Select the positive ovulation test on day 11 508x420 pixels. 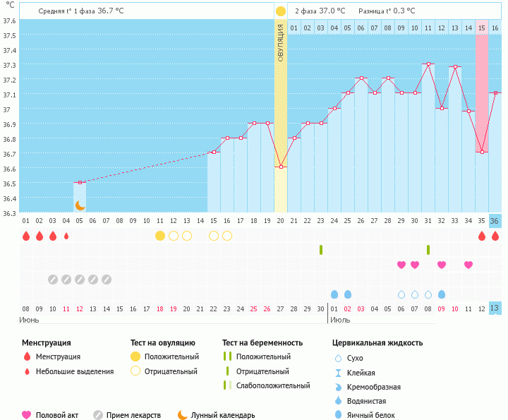pyautogui.click(x=160, y=236)
